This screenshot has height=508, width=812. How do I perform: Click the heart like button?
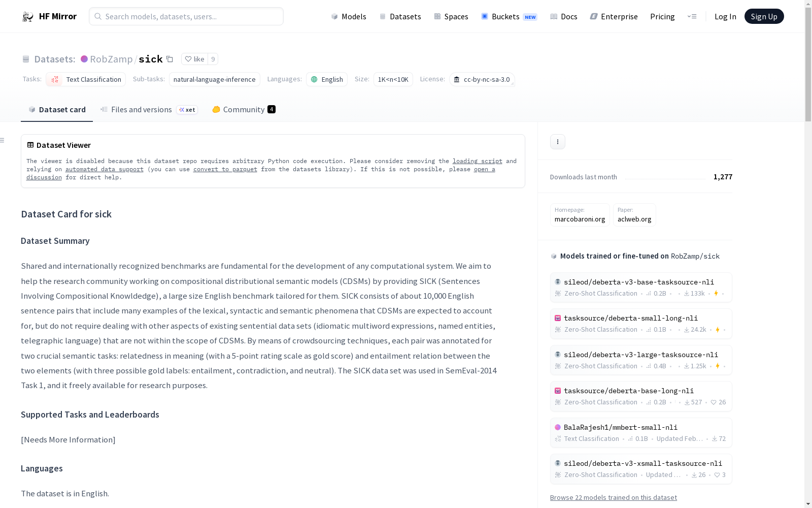click(x=194, y=59)
